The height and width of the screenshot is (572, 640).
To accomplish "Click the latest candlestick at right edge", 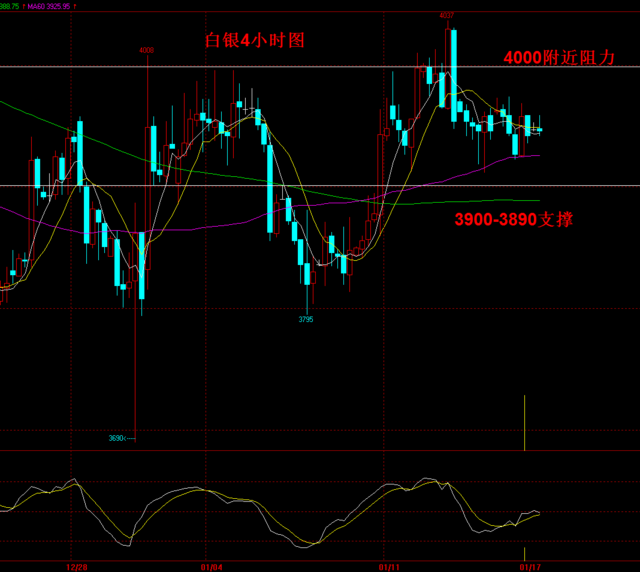I will 539,129.
